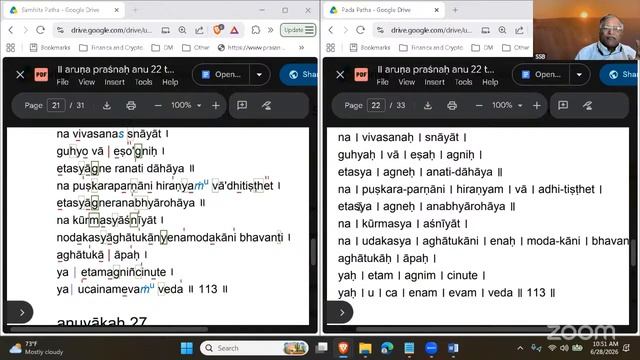Select the Pada Patha browser tab

point(384,10)
